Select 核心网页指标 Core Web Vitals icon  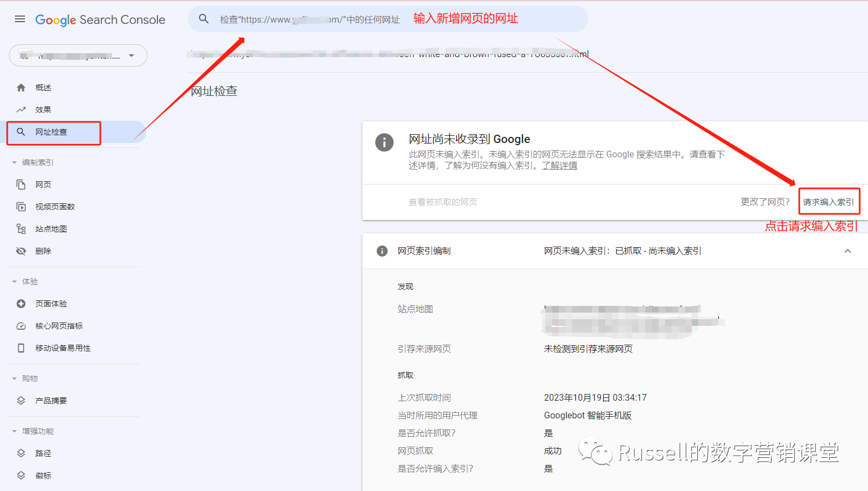pos(21,325)
